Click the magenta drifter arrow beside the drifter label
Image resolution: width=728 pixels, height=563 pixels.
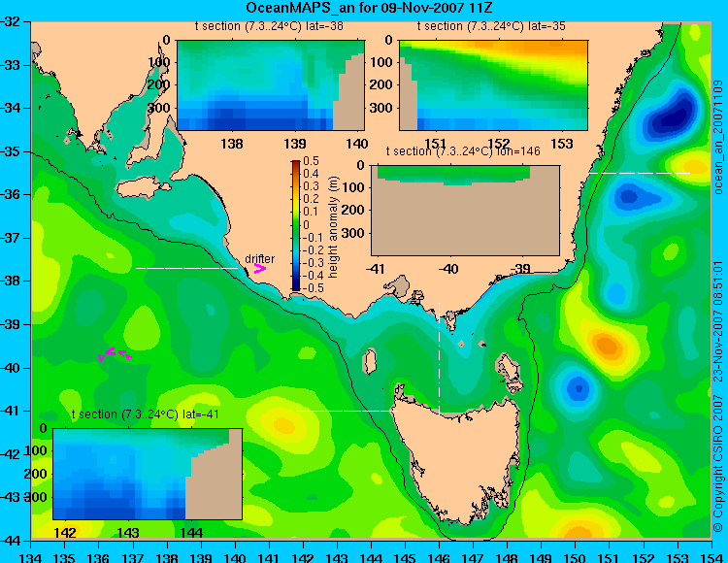point(259,268)
